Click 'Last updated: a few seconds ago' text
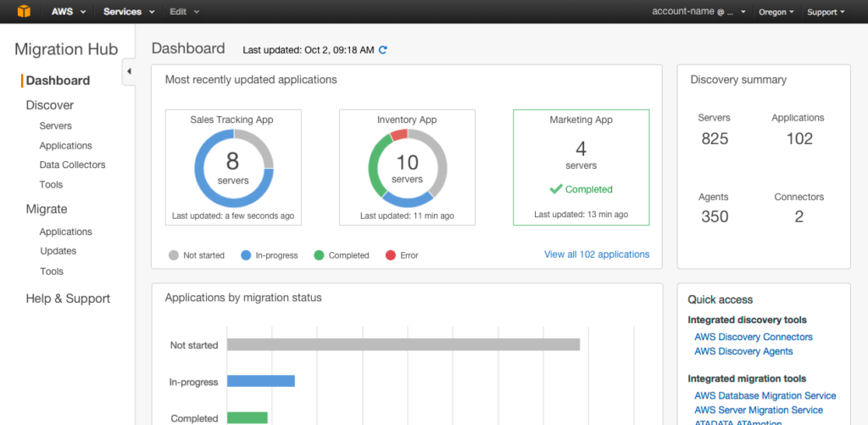 pyautogui.click(x=233, y=215)
